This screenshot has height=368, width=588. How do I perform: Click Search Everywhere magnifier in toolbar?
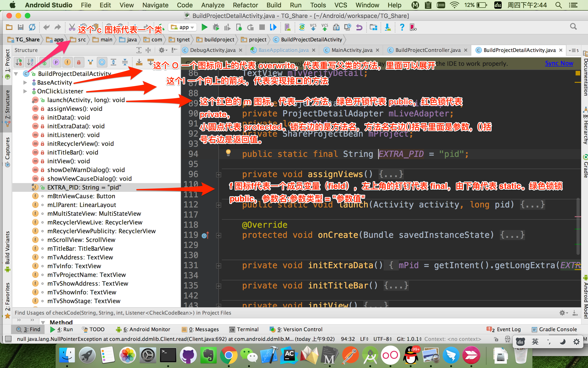point(574,26)
